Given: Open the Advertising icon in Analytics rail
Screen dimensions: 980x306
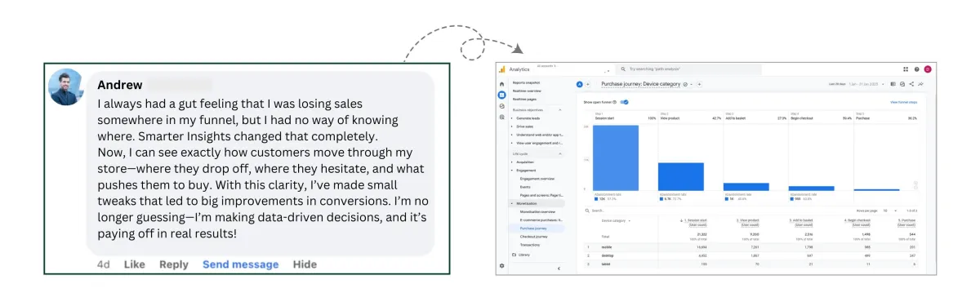Looking at the screenshot, I should pos(501,118).
